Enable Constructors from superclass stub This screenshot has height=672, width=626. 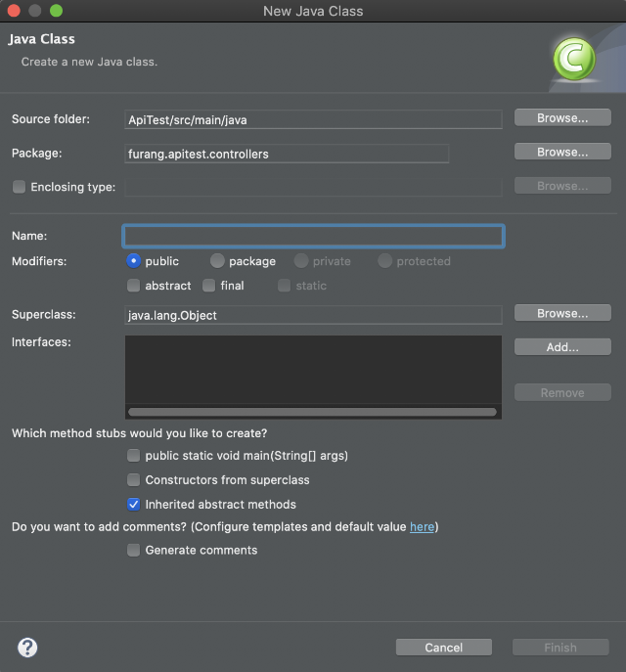coord(133,480)
